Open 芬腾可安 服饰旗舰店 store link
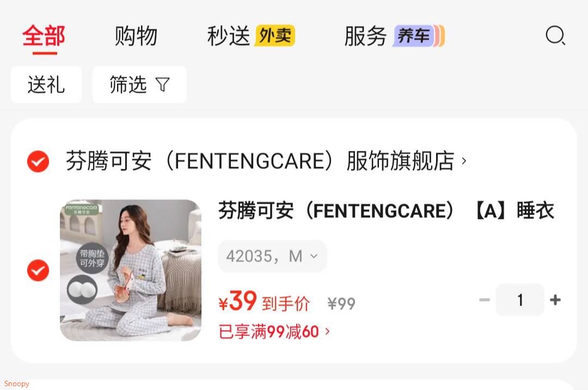 (x=260, y=161)
